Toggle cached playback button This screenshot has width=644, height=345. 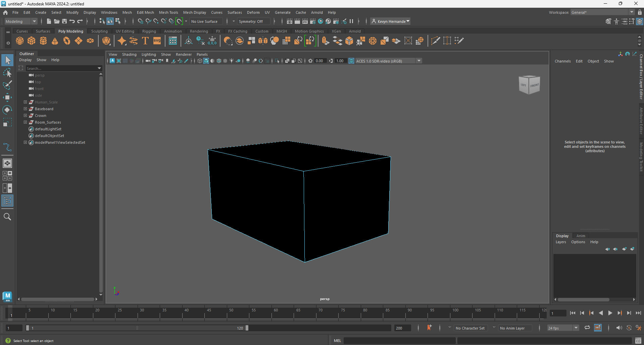(x=598, y=328)
